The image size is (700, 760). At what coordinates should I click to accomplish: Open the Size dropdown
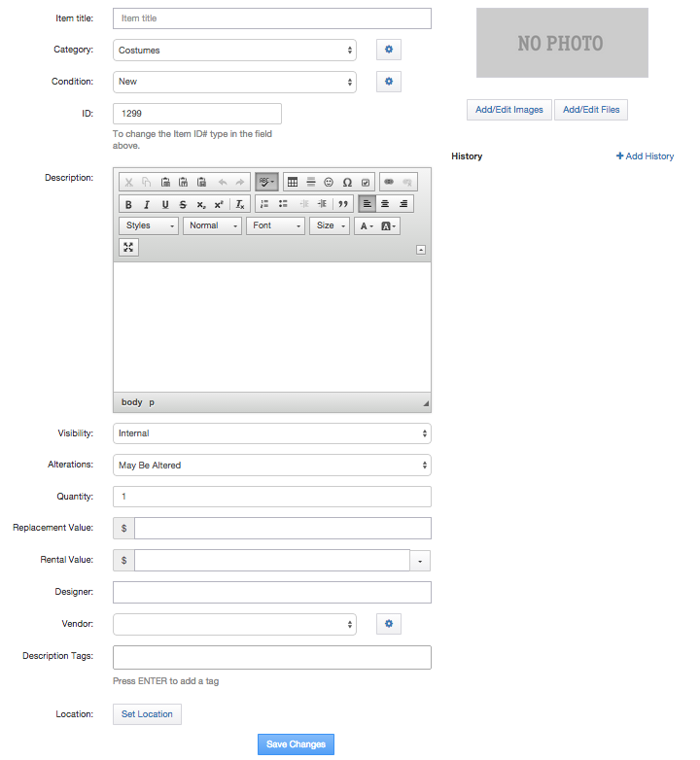[x=331, y=225]
